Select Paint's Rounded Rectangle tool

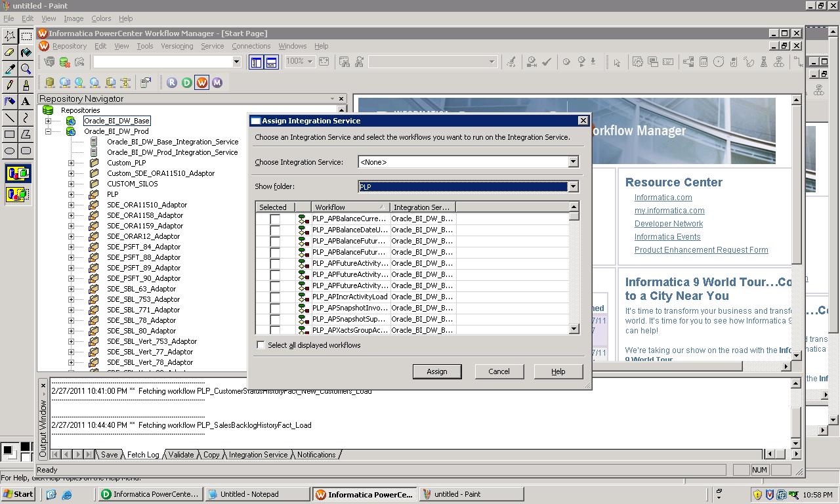tap(26, 151)
